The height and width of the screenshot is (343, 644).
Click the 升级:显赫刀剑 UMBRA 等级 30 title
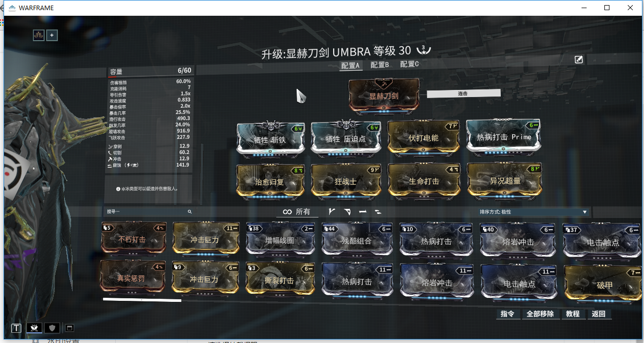[x=336, y=52]
